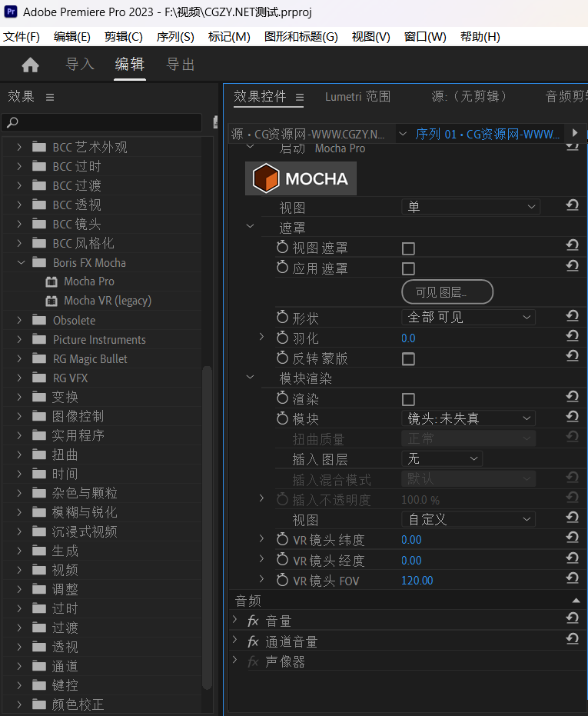This screenshot has width=588, height=716.
Task: Open the 模块 dropdown showing 镜头: 未失真
Action: pos(468,418)
